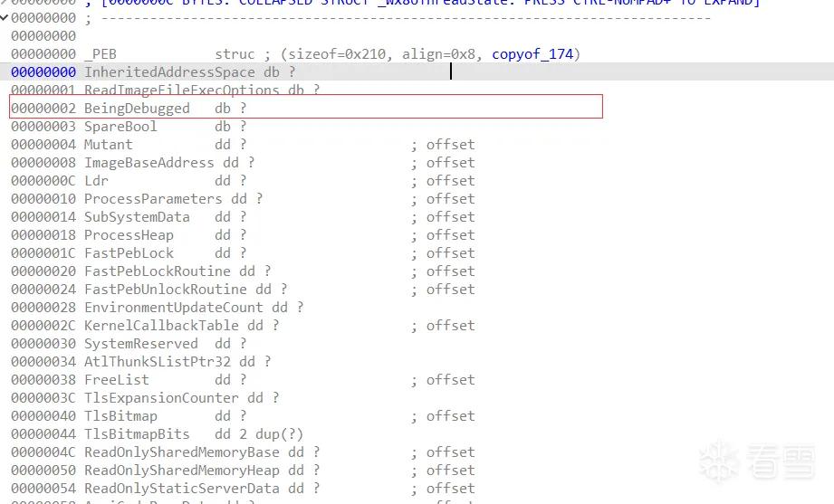Click the 00000000 address of InheritedAddressSpace

(43, 72)
